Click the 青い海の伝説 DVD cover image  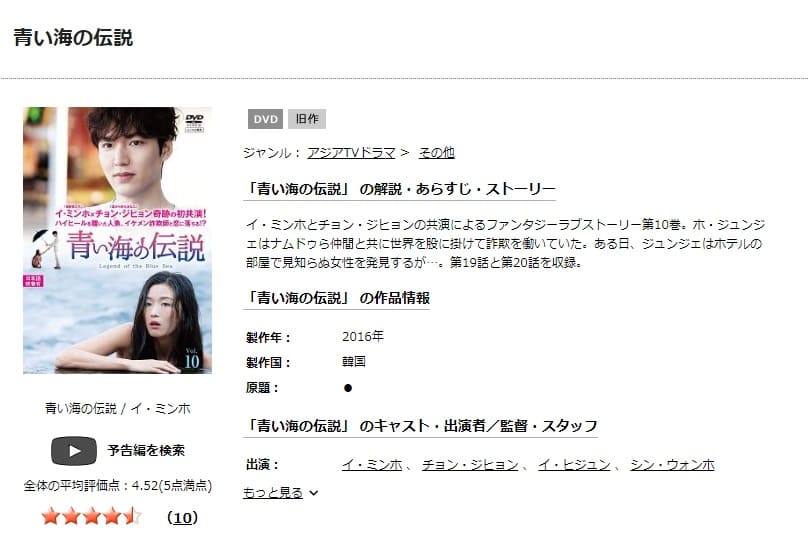pos(117,240)
